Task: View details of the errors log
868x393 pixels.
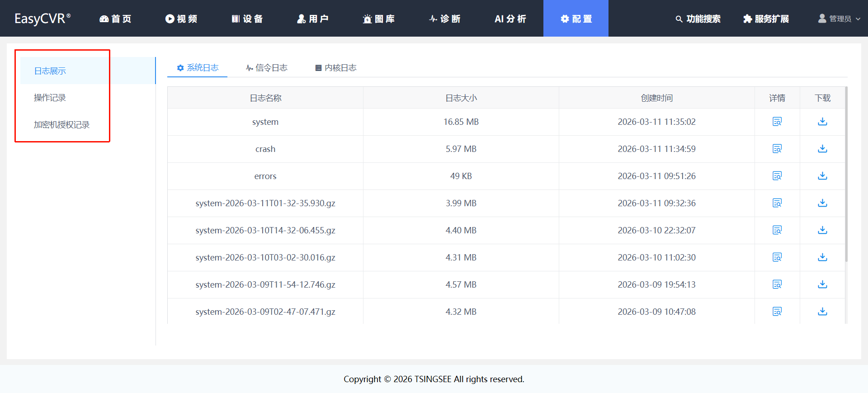Action: [777, 176]
